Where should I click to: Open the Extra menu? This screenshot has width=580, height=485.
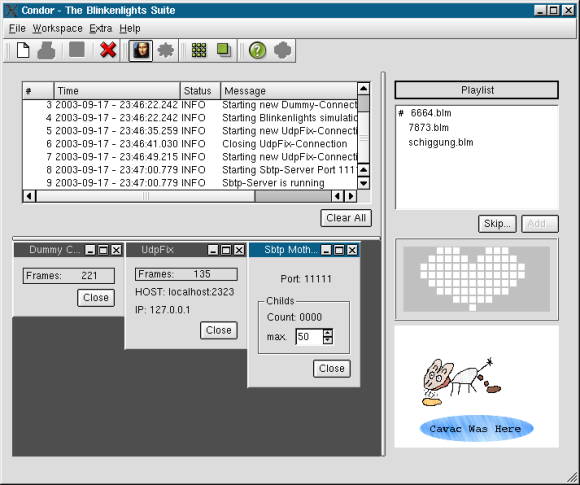[x=101, y=28]
